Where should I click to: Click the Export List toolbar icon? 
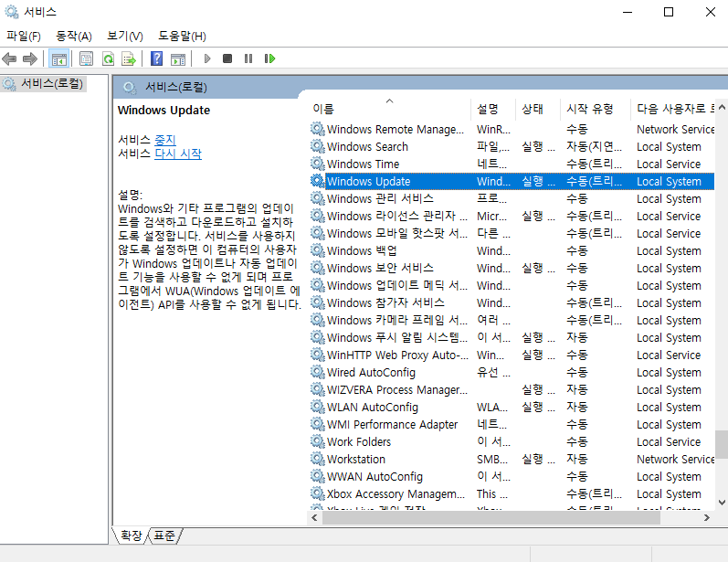[129, 58]
